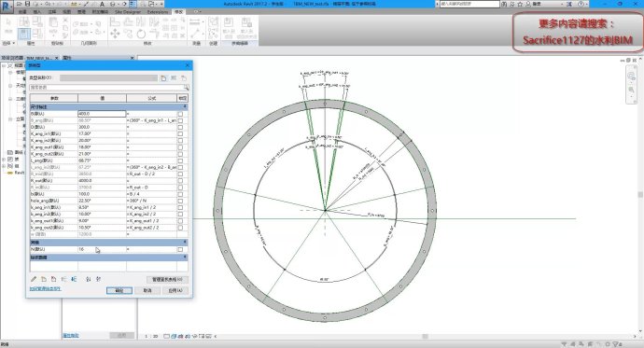644x348 pixels.
Task: Expand the first node in project browser tree
Action: [x=4, y=65]
